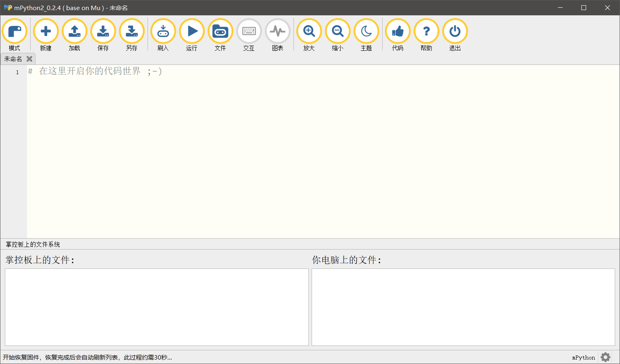Close the mPython2 window
The image size is (620, 364).
pos(608,8)
